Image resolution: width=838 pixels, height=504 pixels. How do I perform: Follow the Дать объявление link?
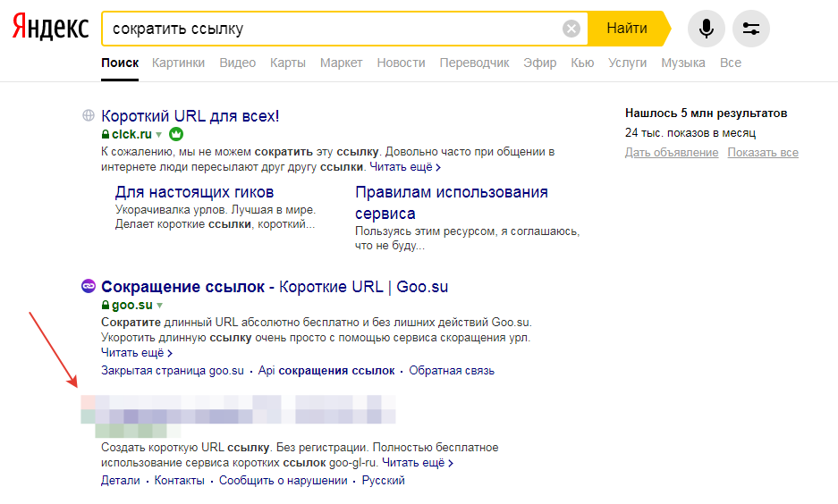coord(671,153)
